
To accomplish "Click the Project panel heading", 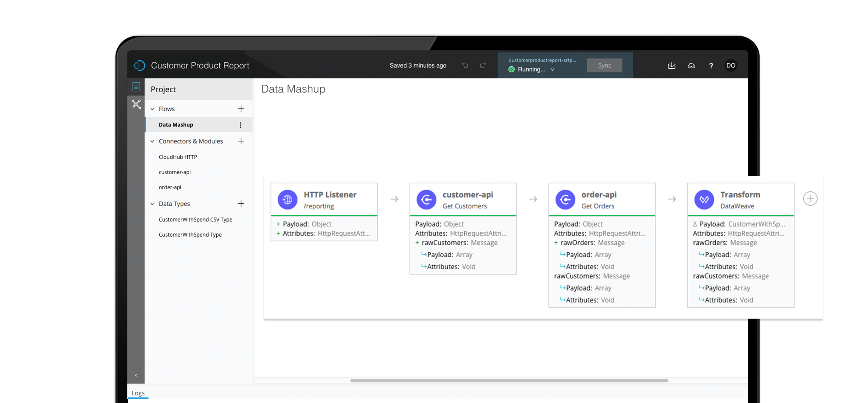I will (163, 89).
